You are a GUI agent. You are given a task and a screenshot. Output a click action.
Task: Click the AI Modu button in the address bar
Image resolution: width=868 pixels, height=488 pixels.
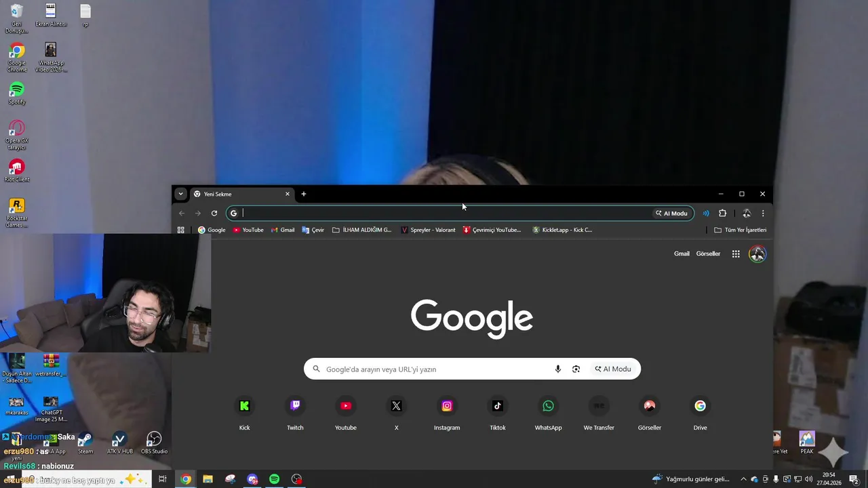click(x=671, y=213)
